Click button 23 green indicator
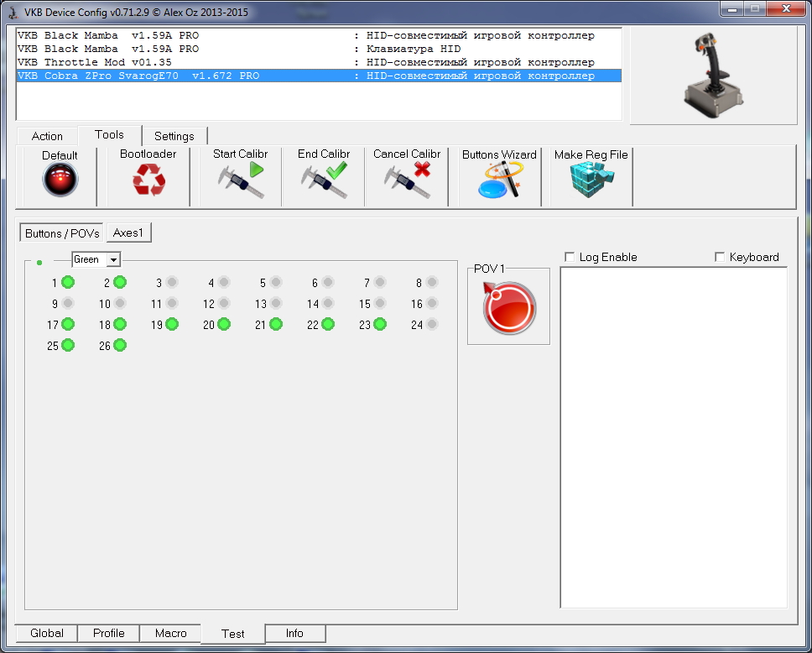 (x=380, y=324)
